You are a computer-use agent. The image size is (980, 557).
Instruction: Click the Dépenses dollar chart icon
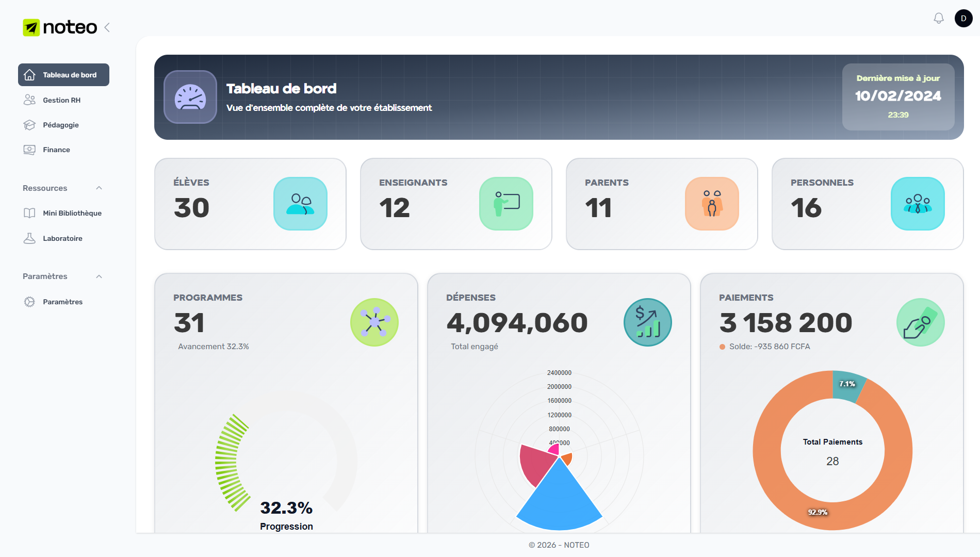[x=647, y=322]
